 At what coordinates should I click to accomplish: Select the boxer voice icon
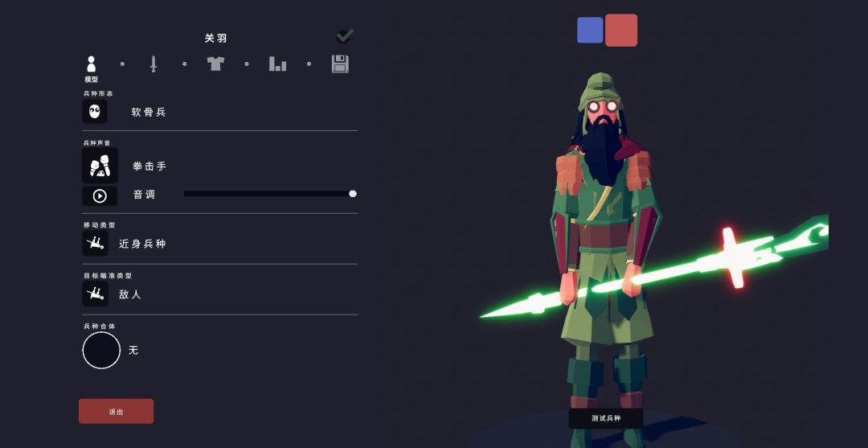coord(100,166)
